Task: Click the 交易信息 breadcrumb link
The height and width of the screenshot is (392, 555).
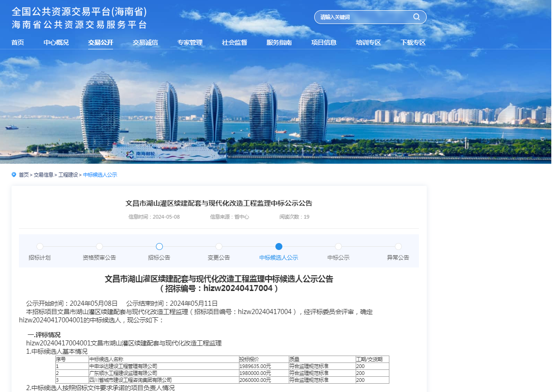Action: pos(43,175)
